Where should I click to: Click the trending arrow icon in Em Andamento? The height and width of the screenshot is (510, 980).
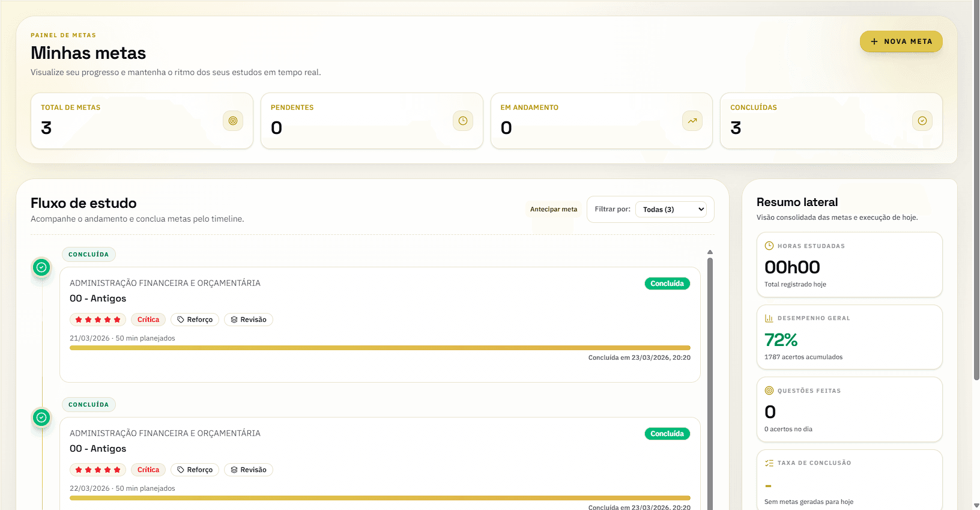[x=692, y=121]
